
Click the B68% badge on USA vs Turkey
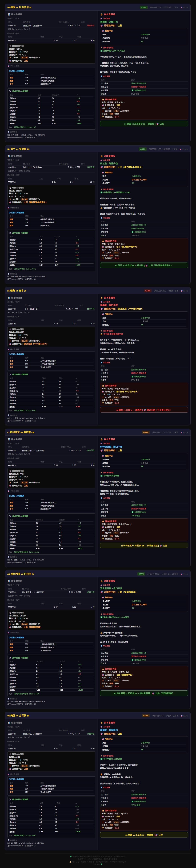(146, 716)
